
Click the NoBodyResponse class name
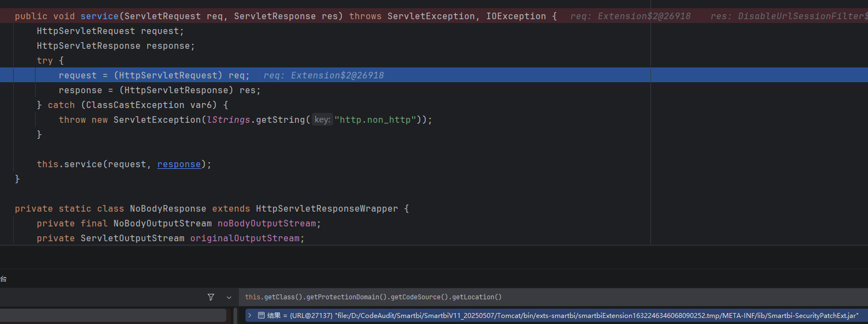click(x=168, y=209)
